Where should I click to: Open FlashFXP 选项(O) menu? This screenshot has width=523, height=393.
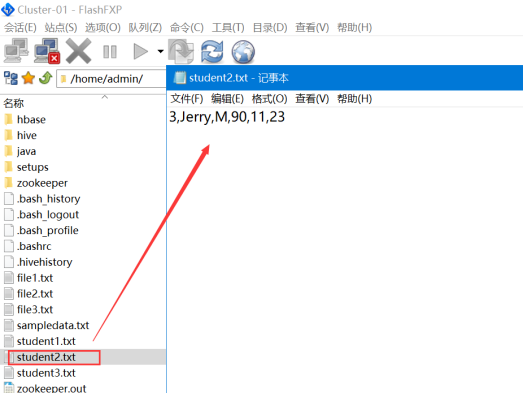click(x=103, y=27)
